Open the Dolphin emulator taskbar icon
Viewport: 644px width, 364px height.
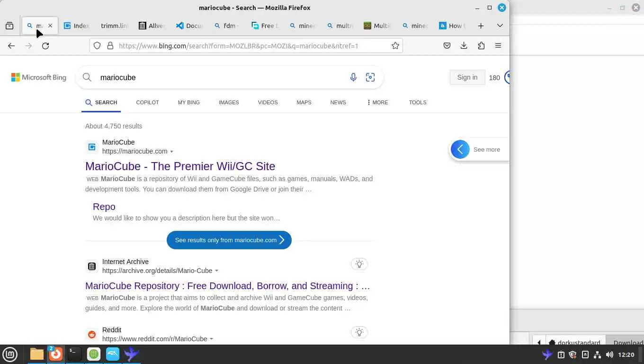tap(113, 354)
